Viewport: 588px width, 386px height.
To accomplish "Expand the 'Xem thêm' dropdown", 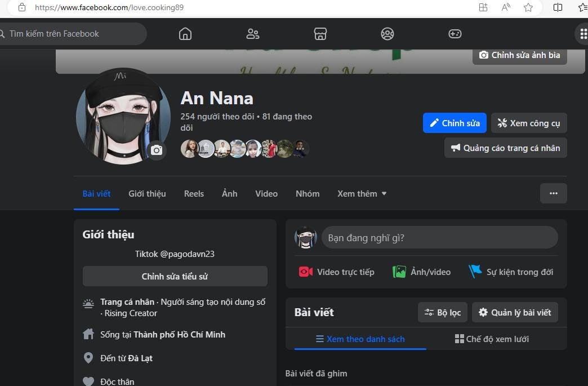I will pyautogui.click(x=362, y=194).
